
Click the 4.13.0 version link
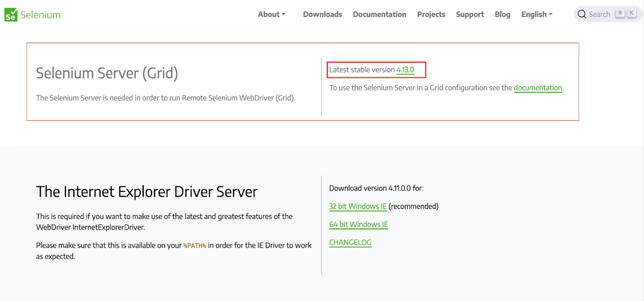point(405,70)
